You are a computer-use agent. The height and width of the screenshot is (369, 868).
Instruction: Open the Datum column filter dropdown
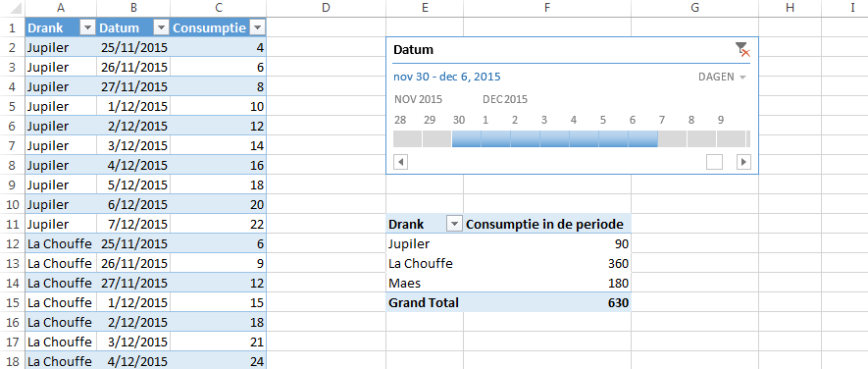[161, 27]
